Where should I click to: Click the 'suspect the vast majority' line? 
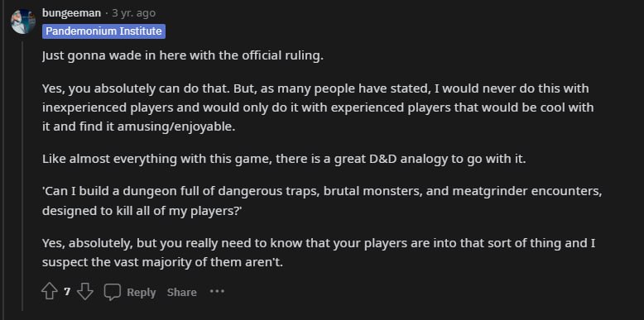point(162,263)
